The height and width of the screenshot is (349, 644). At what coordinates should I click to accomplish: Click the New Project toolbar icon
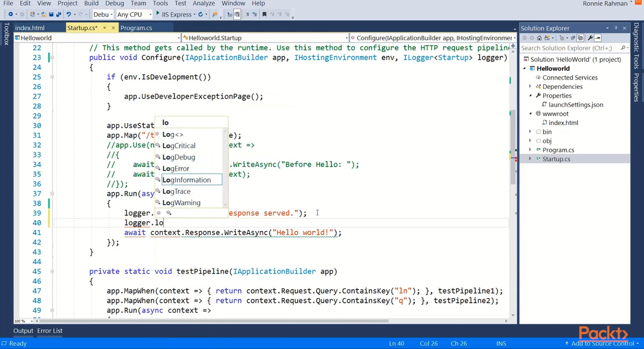click(x=33, y=14)
